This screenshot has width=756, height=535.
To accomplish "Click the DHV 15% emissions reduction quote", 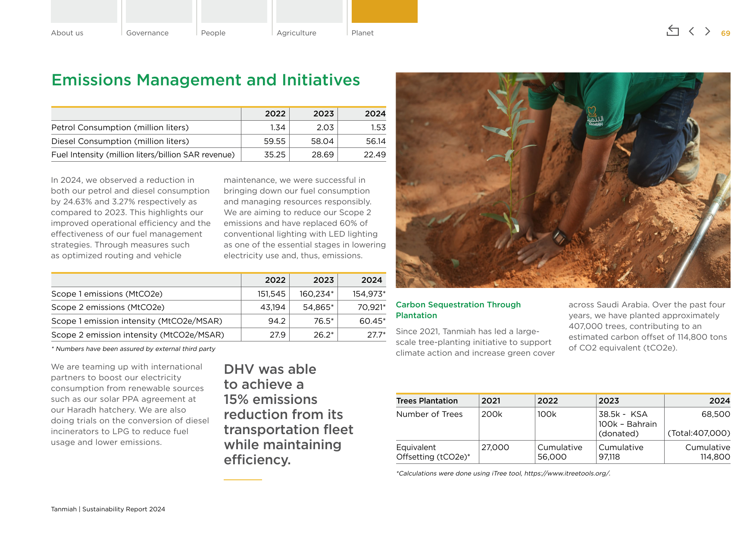I will (288, 414).
